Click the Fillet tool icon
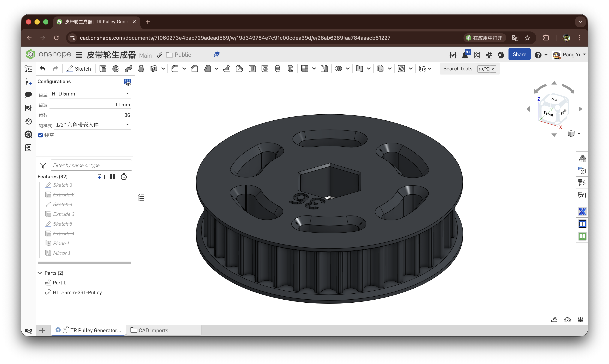This screenshot has width=609, height=364. 175,69
